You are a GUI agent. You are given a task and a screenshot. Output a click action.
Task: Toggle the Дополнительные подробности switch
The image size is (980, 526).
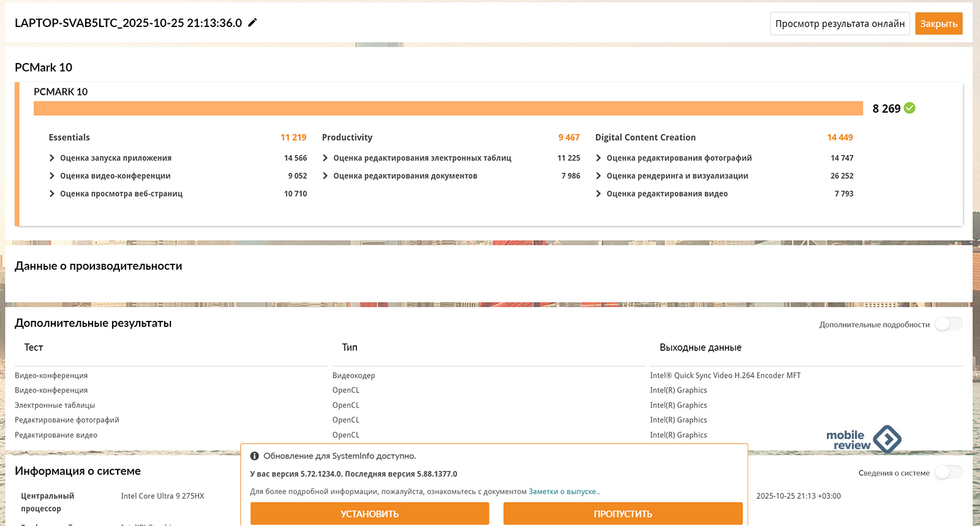pyautogui.click(x=948, y=325)
